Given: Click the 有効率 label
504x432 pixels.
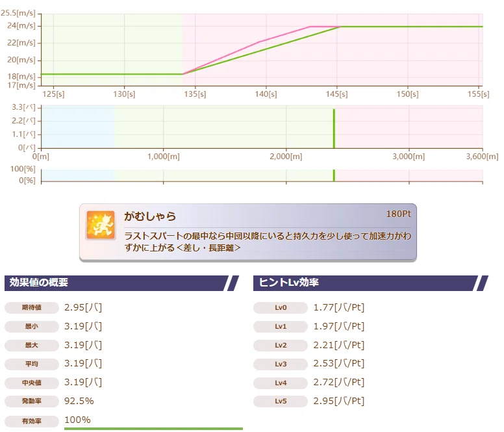Looking at the screenshot, I should coord(31,421).
